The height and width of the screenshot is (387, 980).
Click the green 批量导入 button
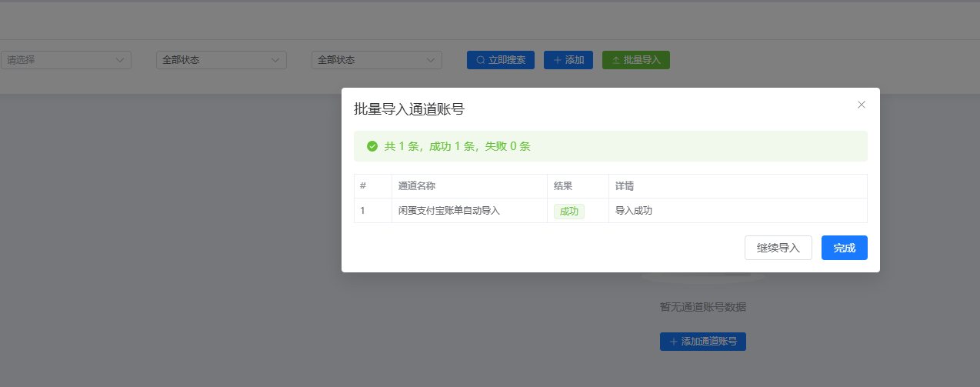pyautogui.click(x=636, y=60)
